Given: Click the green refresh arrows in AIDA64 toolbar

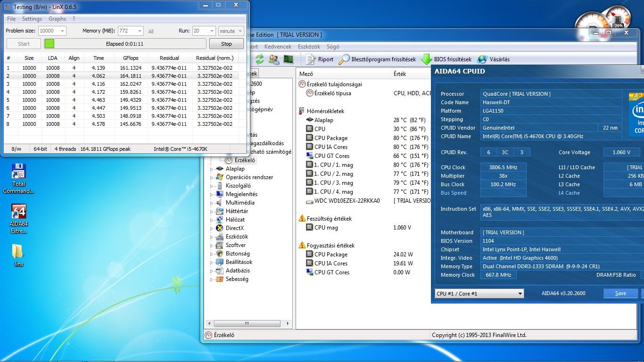Looking at the screenshot, I should [x=259, y=59].
